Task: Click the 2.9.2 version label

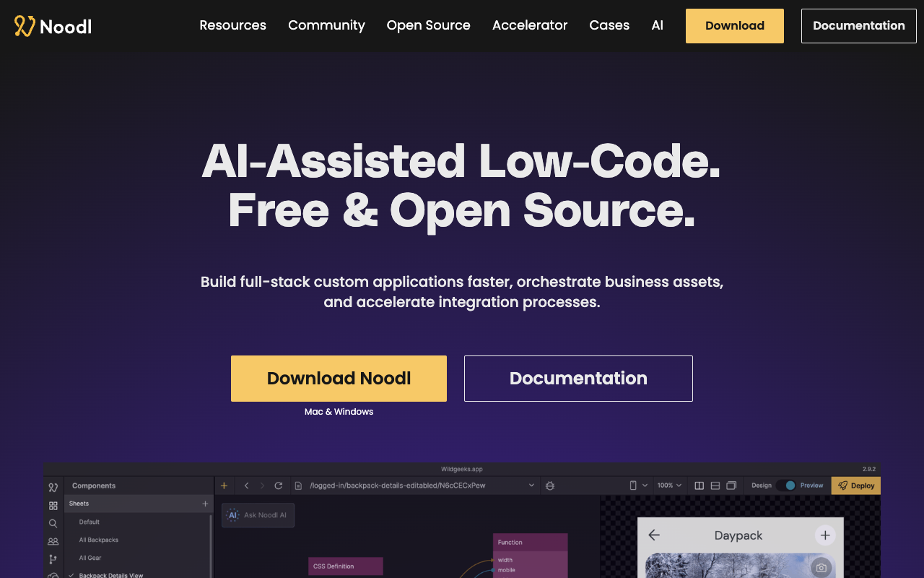Action: click(x=869, y=470)
